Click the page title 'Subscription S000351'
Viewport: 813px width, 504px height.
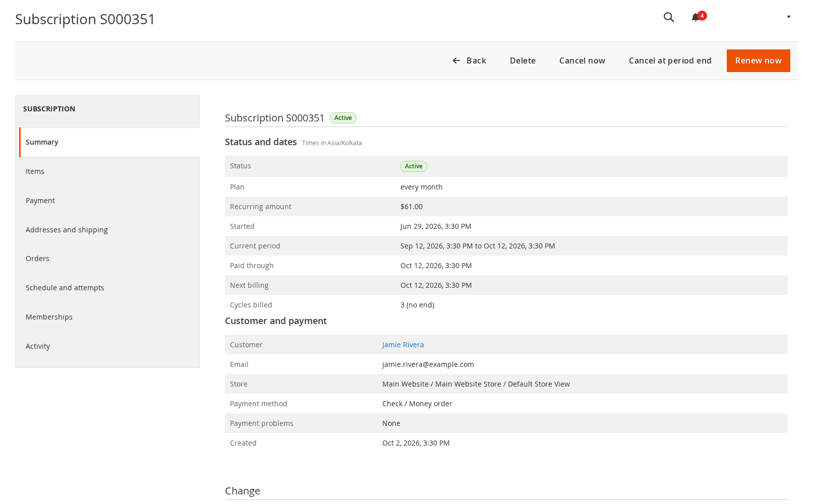pos(85,19)
